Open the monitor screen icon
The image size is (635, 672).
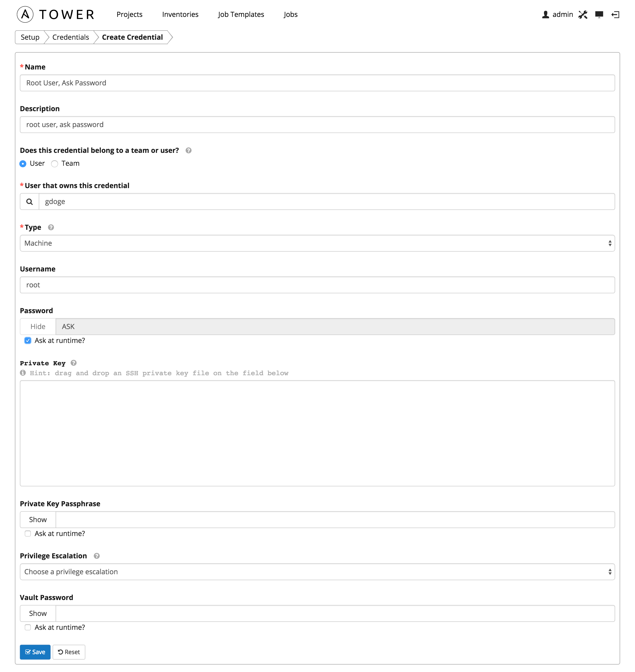tap(599, 15)
